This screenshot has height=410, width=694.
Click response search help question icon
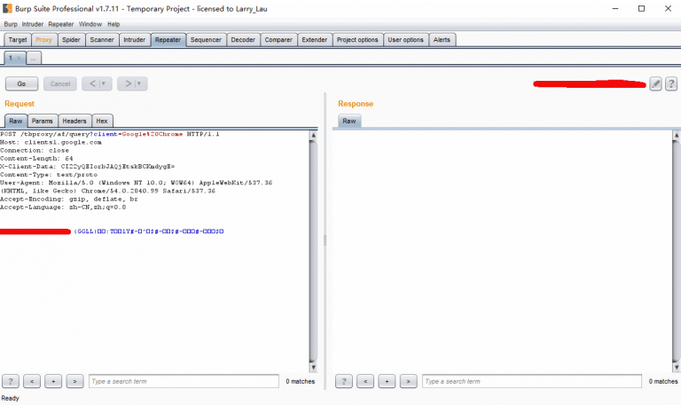344,381
